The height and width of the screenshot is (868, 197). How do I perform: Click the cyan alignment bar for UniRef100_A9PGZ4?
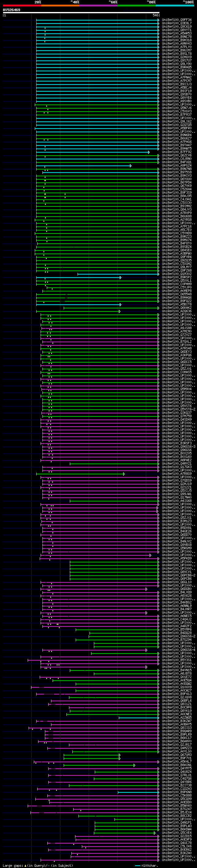pos(84,166)
